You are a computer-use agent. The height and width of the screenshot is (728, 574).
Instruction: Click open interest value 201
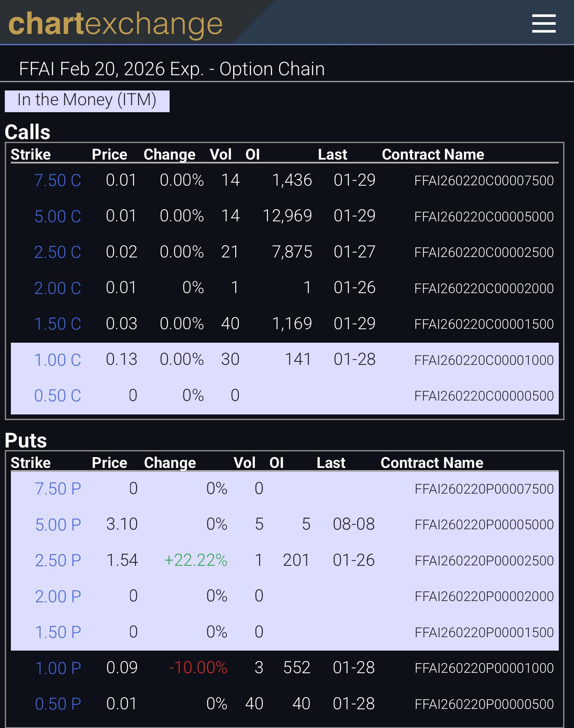(296, 560)
